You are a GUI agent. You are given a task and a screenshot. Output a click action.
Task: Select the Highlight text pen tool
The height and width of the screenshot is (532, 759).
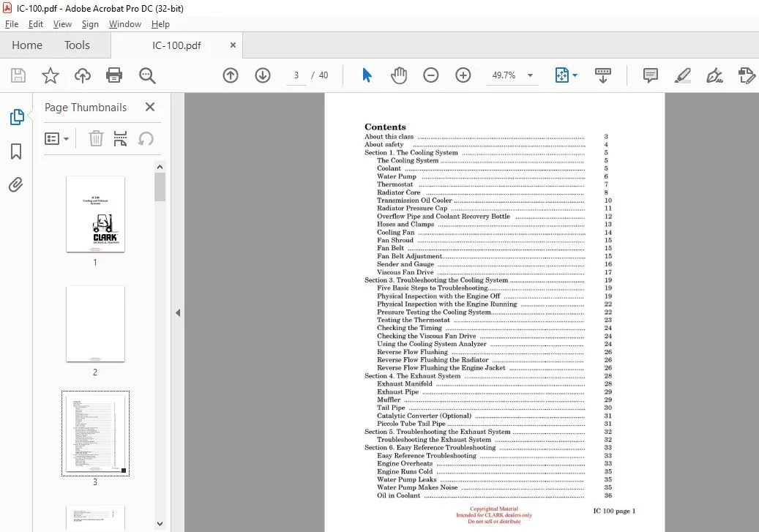tap(683, 75)
